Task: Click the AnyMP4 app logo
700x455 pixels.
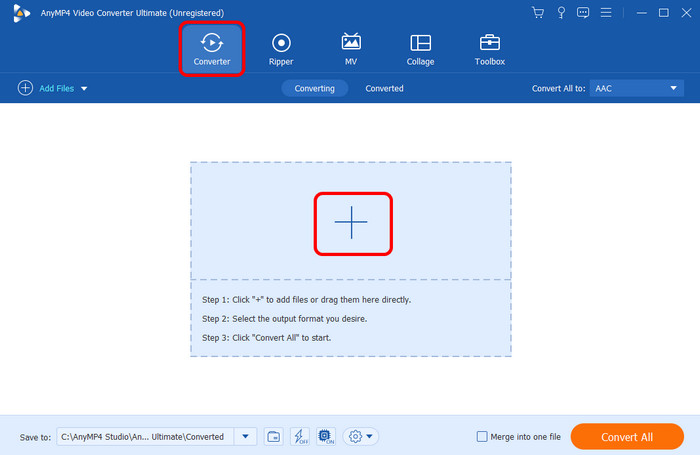Action: click(21, 13)
